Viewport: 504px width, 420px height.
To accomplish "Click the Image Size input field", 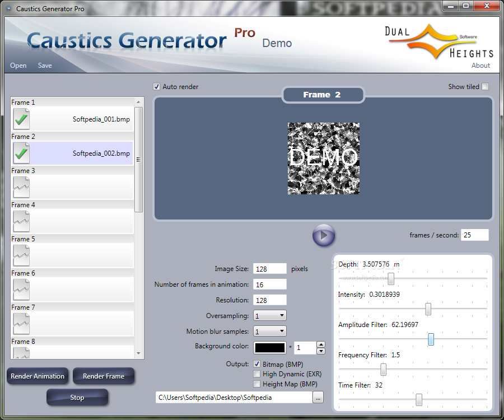I will point(270,269).
